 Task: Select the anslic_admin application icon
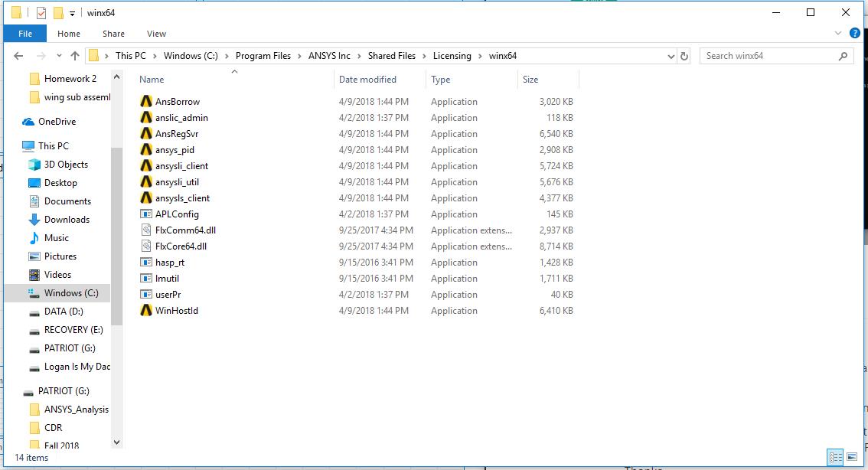tap(146, 117)
